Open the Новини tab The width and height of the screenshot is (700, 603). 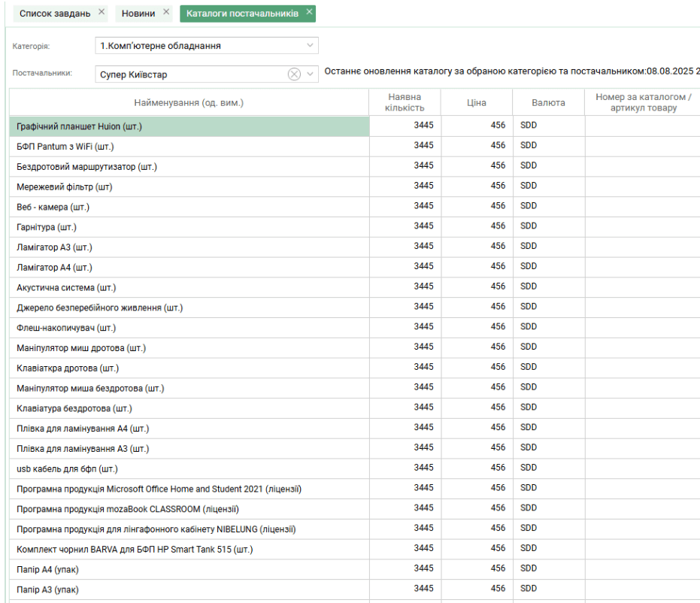coord(138,14)
